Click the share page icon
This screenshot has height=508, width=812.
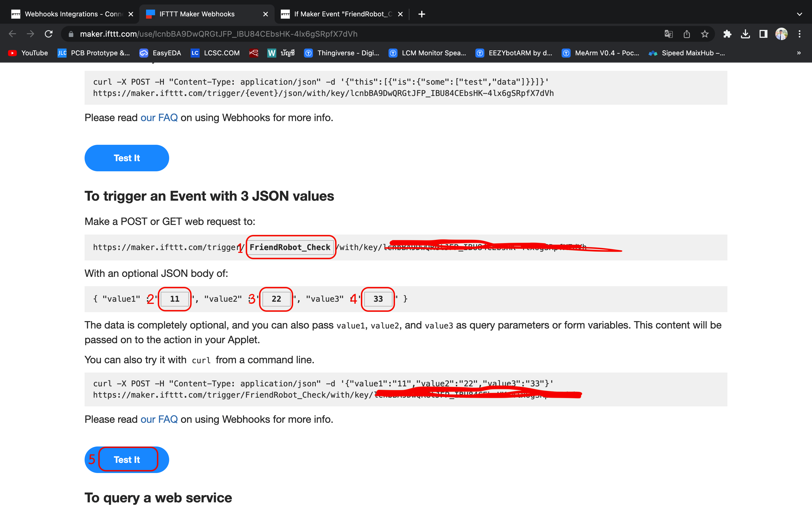point(687,34)
